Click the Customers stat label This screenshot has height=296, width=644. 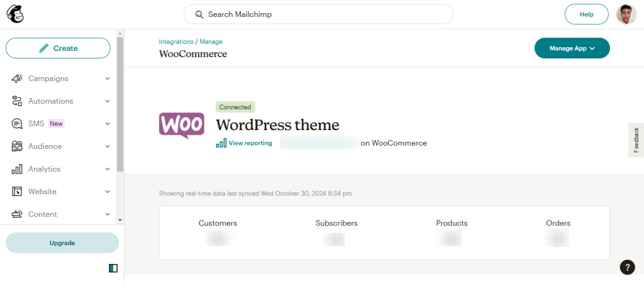coord(218,223)
